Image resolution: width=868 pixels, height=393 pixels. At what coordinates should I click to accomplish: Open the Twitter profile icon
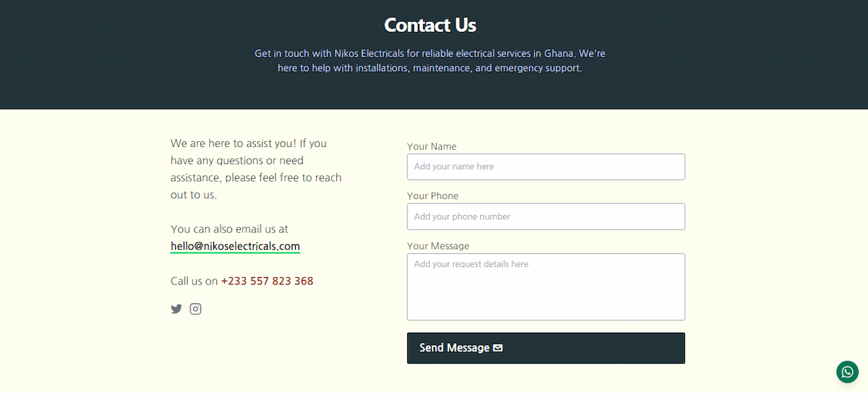click(176, 309)
